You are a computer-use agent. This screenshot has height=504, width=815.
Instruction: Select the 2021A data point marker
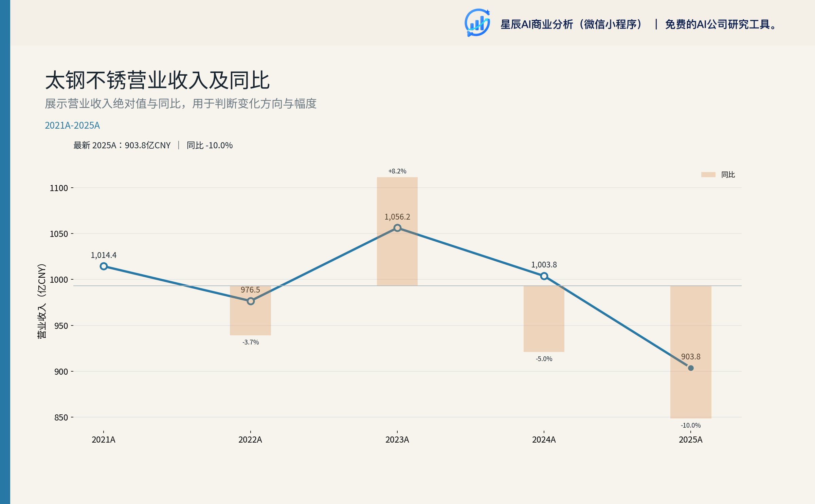tap(104, 266)
